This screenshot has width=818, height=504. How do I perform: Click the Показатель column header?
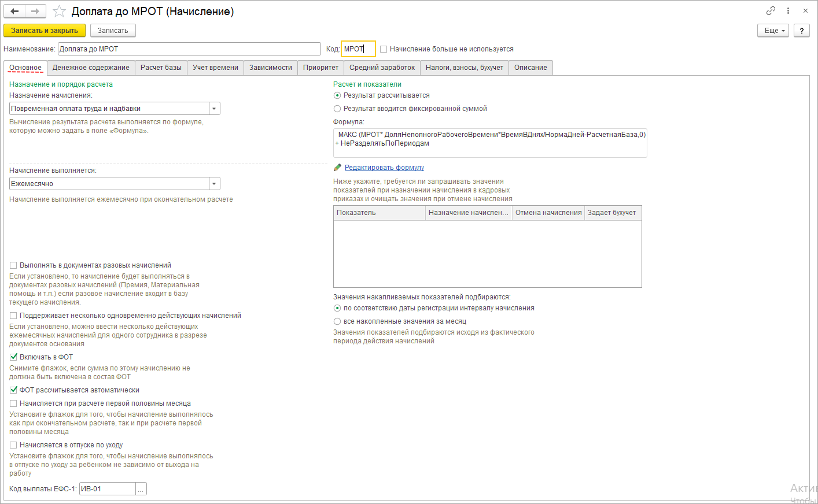tap(379, 213)
